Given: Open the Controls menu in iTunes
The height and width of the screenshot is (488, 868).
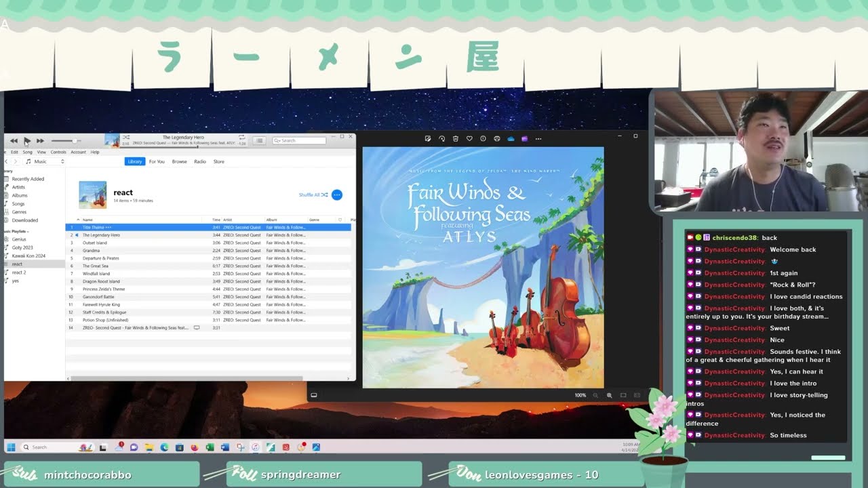Looking at the screenshot, I should coord(58,152).
